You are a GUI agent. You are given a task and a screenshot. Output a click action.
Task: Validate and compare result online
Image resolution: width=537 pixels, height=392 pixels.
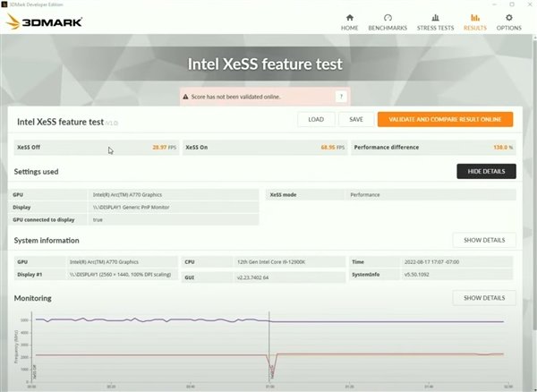[445, 120]
